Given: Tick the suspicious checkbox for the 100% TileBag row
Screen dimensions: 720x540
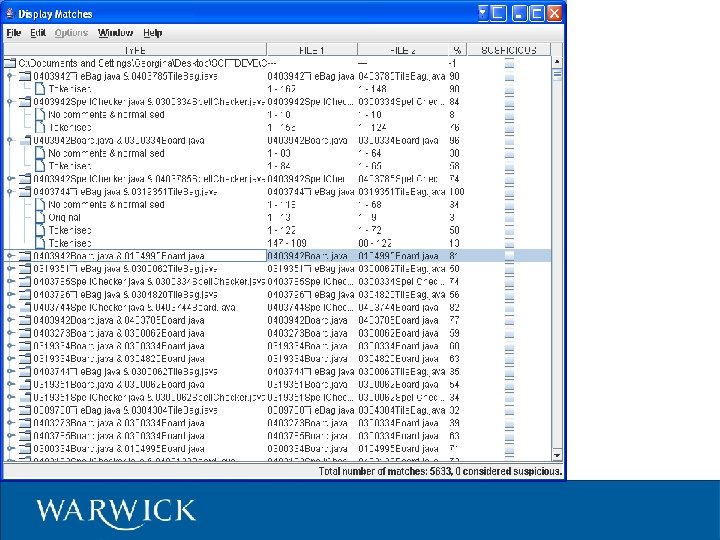Looking at the screenshot, I should coord(509,191).
